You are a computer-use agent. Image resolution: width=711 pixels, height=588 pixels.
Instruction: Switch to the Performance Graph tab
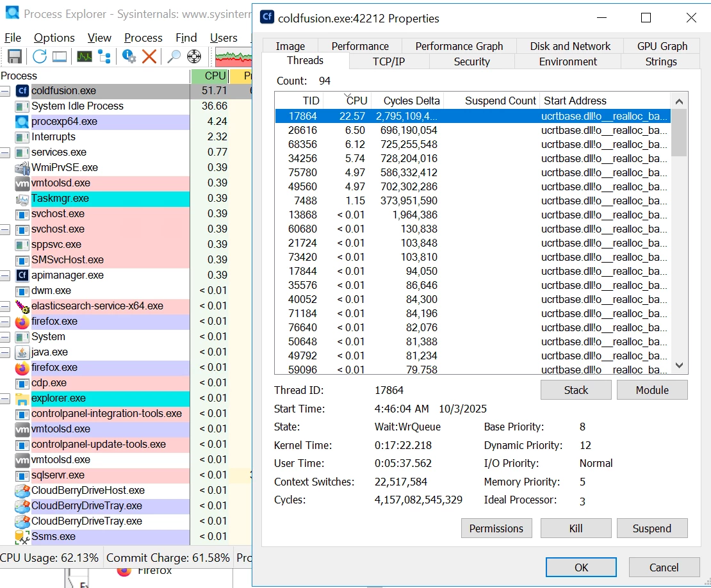459,46
